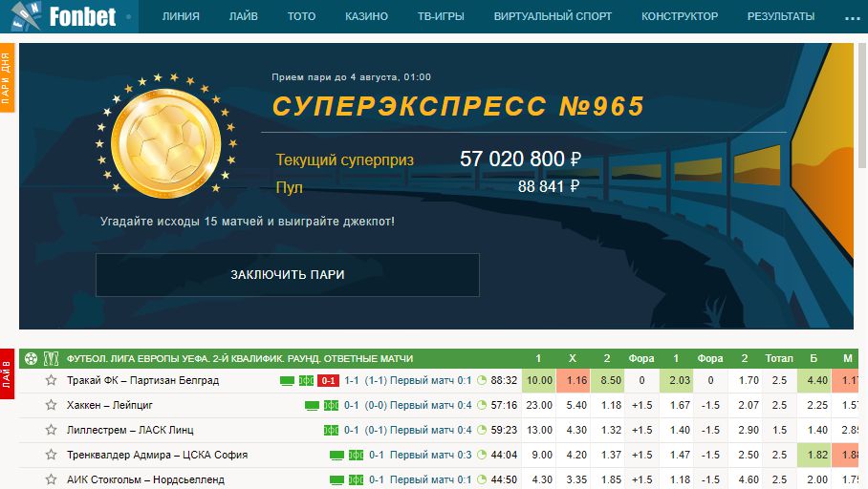868x489 pixels.
Task: Select handicap odds 4.60 in АИК row
Action: 745,479
